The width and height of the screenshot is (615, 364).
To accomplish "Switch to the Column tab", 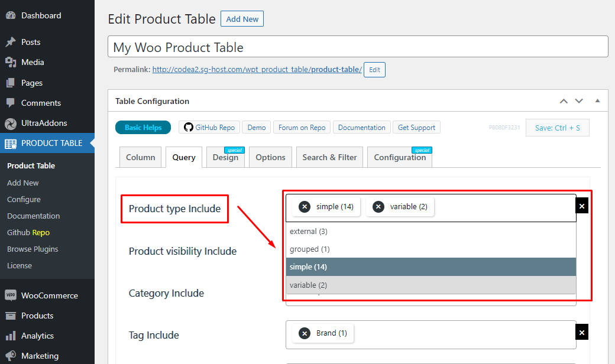I will pos(141,158).
